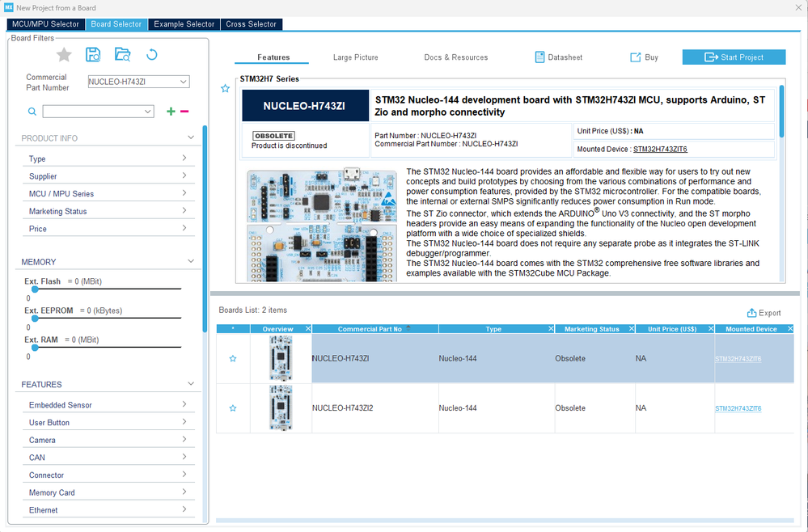Click the magnifier search icon

click(32, 112)
